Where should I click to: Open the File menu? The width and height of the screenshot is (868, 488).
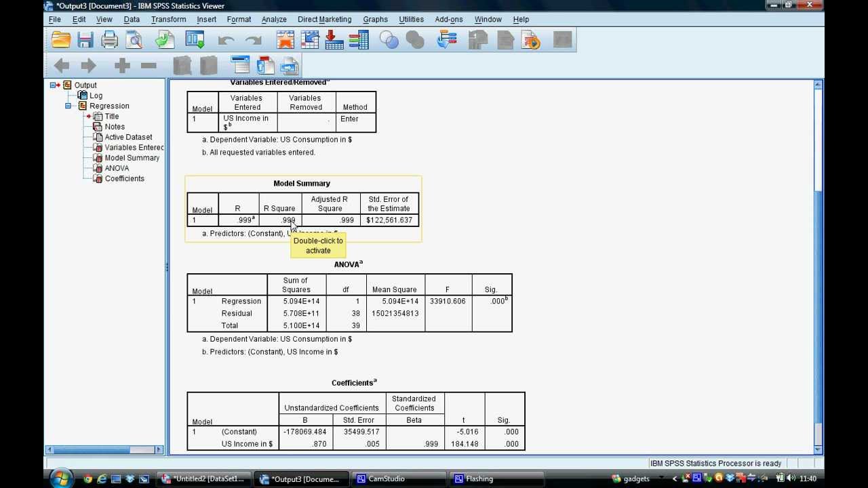point(55,20)
